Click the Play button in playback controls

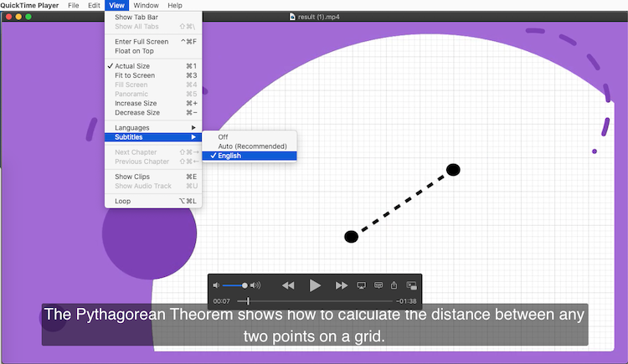coord(315,285)
